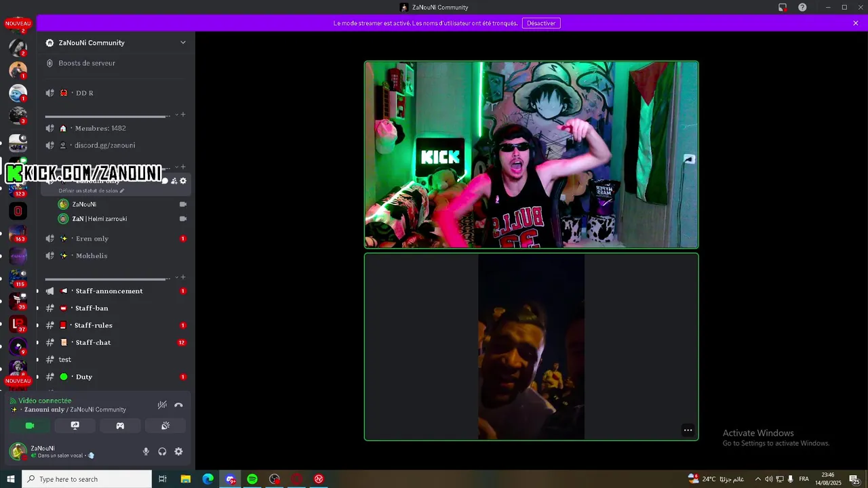Open the server with the 163 badge
Viewport: 868px width, 488px height.
18,234
